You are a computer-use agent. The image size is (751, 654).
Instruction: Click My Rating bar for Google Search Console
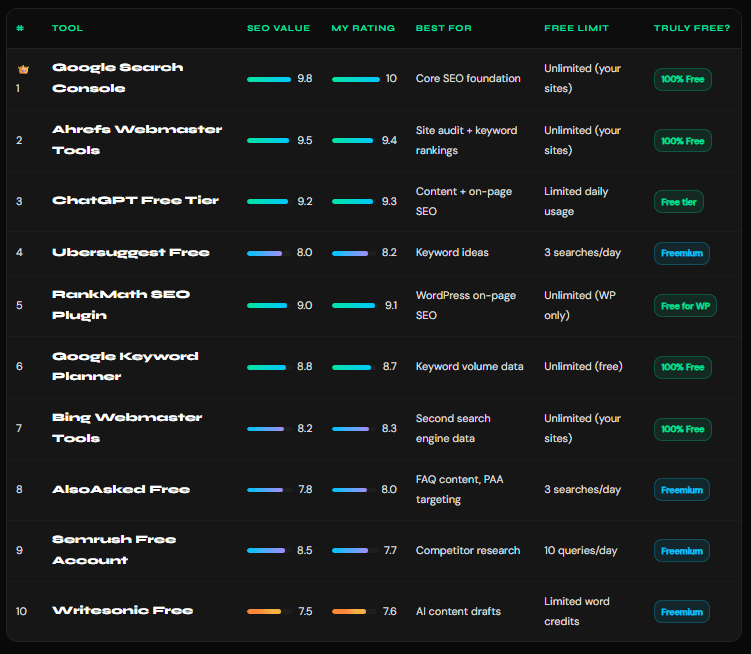[355, 79]
